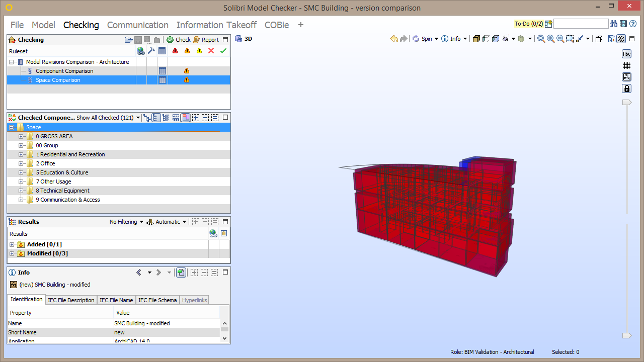Switch to the Checking menu
Image resolution: width=644 pixels, height=362 pixels.
[80, 25]
